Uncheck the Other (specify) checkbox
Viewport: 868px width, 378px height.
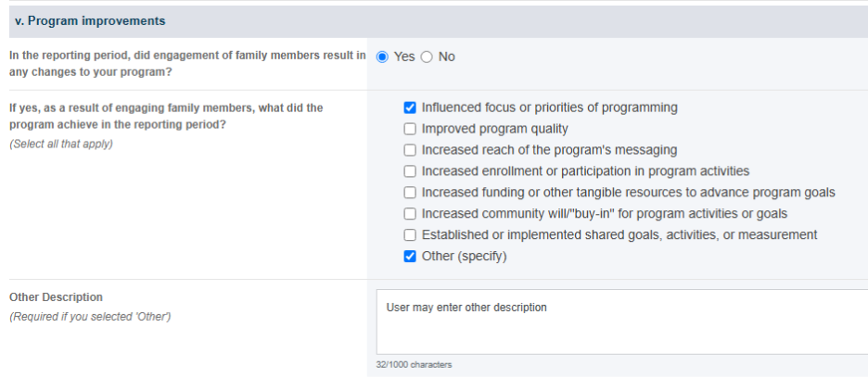click(410, 257)
